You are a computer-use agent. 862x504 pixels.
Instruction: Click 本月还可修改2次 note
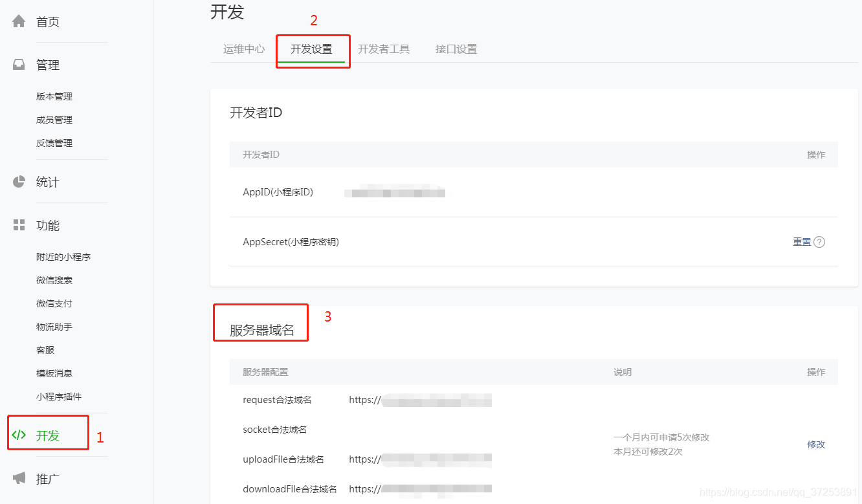648,452
